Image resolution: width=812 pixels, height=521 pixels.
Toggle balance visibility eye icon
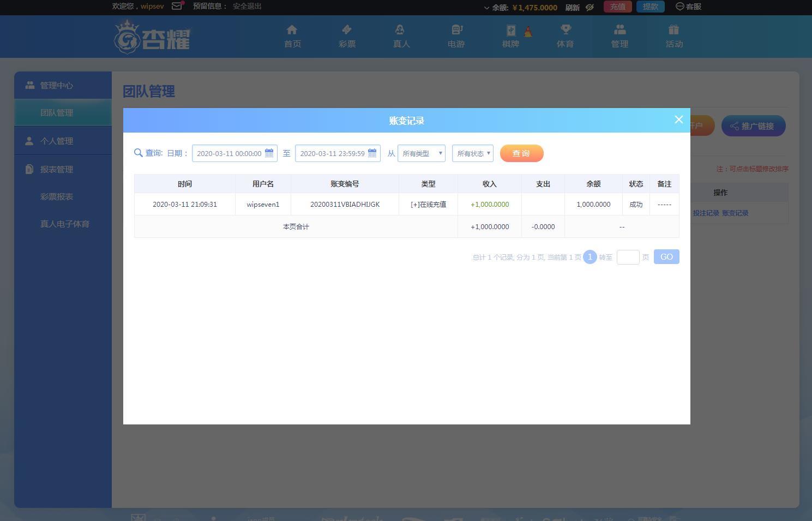pyautogui.click(x=590, y=7)
